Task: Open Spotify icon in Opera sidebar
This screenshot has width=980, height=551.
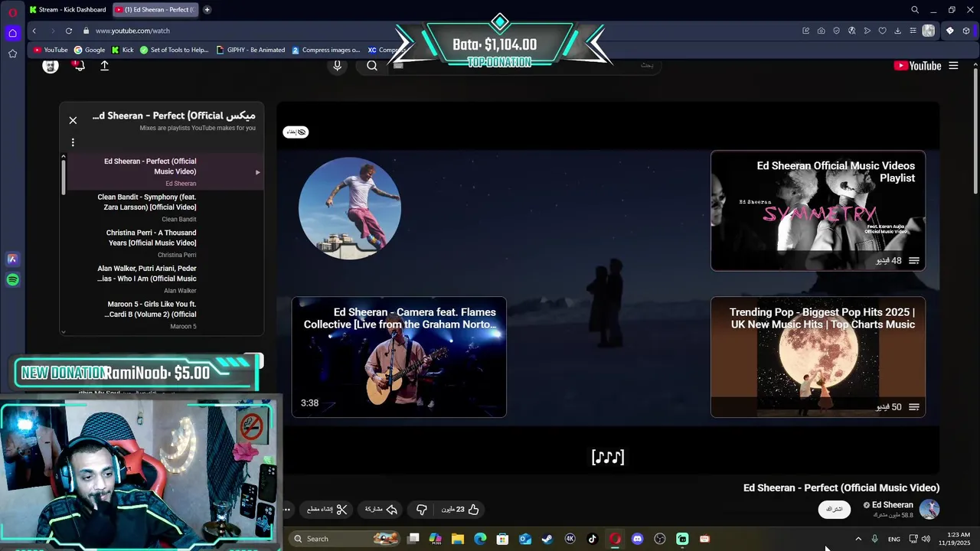Action: [x=12, y=280]
